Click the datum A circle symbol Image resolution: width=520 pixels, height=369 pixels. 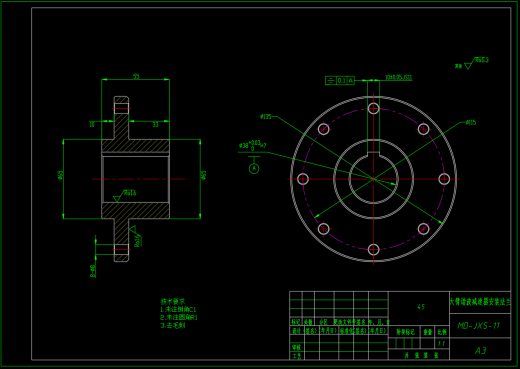coord(254,168)
